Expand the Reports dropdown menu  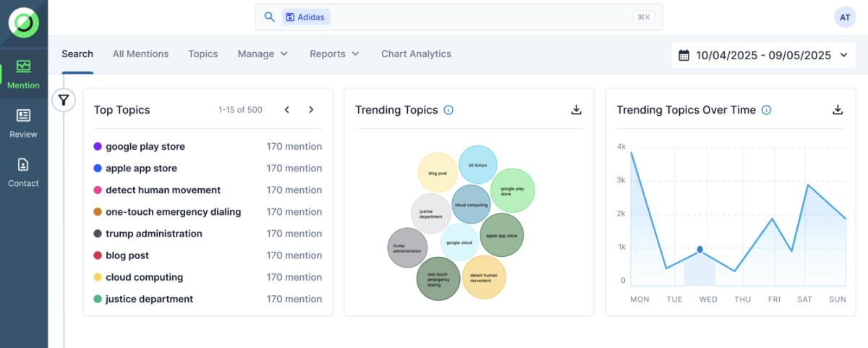pos(334,54)
